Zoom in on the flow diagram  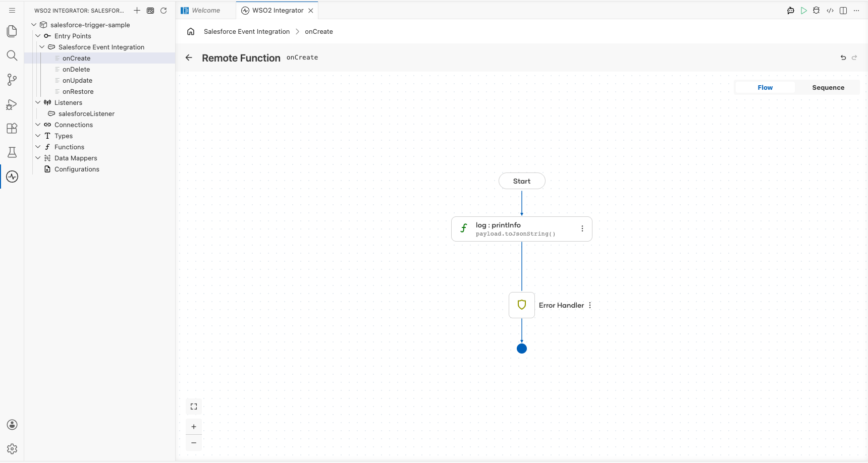click(x=194, y=427)
